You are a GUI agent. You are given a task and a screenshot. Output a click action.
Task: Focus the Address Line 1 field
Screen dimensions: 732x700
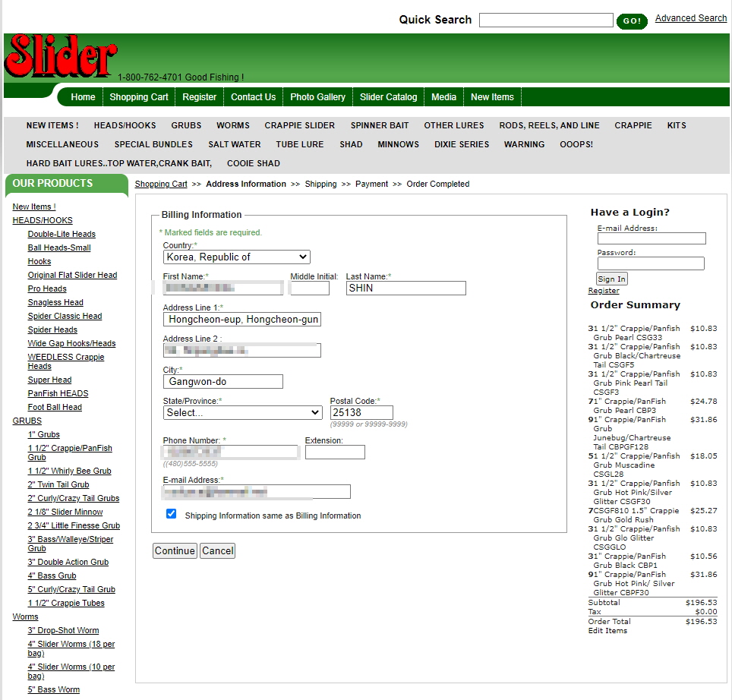pyautogui.click(x=241, y=319)
